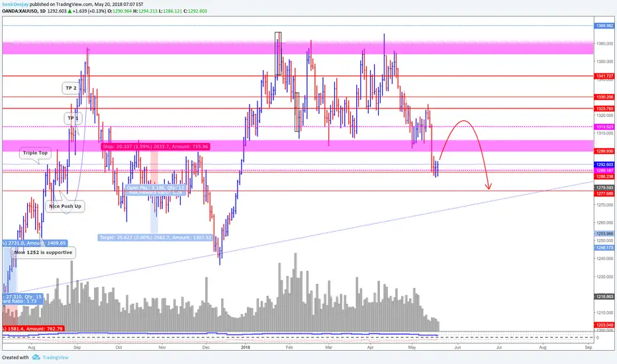This screenshot has height=364, width=617.
Task: Click the 1369.982 price axis label
Action: click(x=604, y=26)
